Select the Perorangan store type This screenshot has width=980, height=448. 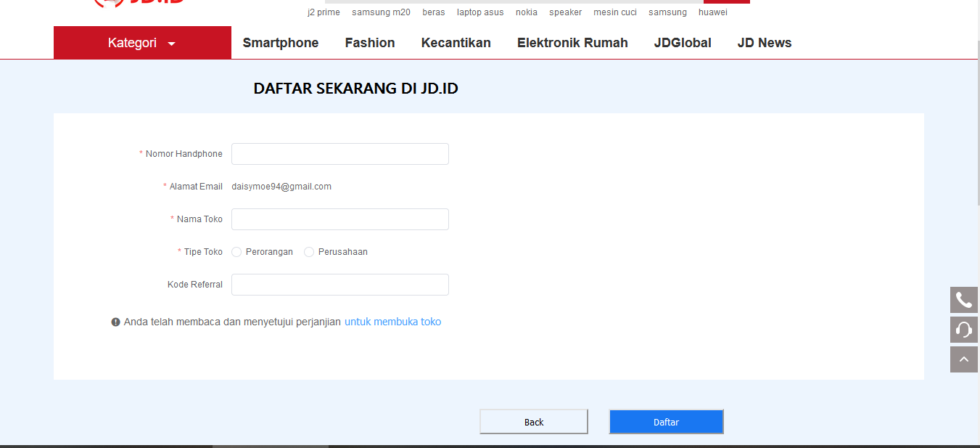(236, 252)
